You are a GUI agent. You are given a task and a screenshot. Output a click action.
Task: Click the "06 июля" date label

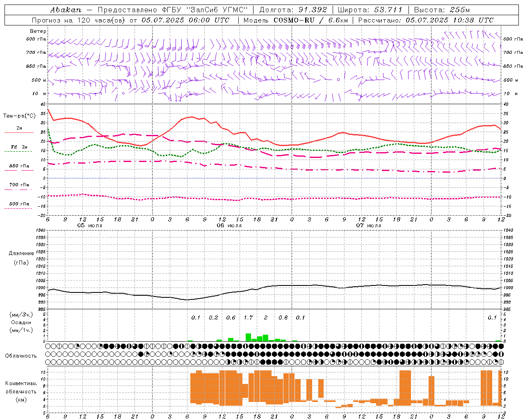229,226
